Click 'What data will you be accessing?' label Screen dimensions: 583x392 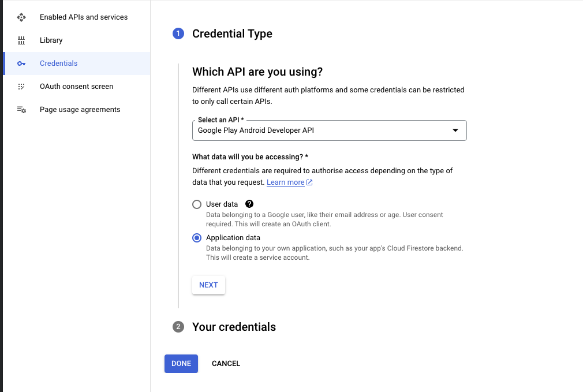coord(251,157)
